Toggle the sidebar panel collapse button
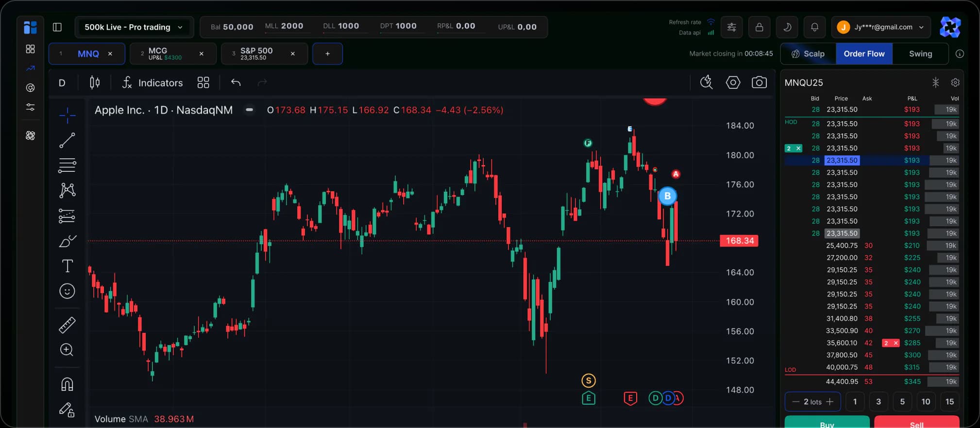The image size is (980, 428). pyautogui.click(x=57, y=27)
